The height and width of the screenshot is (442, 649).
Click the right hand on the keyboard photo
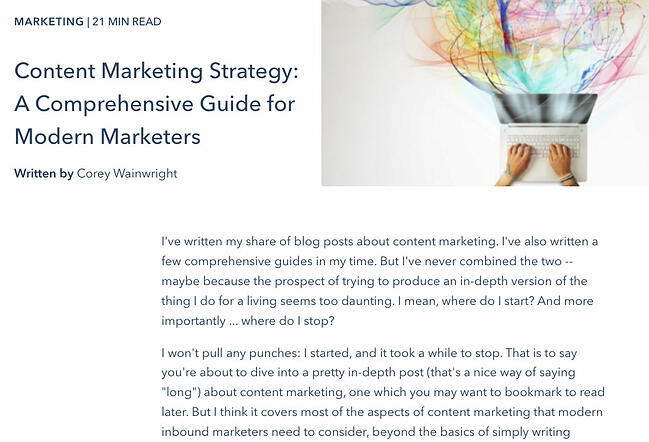[x=561, y=162]
